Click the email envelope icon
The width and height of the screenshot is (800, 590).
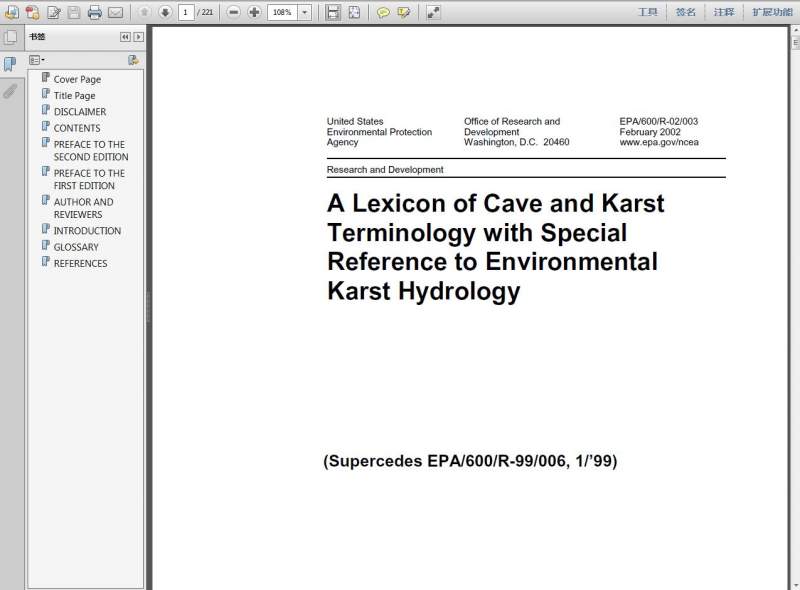pos(116,12)
